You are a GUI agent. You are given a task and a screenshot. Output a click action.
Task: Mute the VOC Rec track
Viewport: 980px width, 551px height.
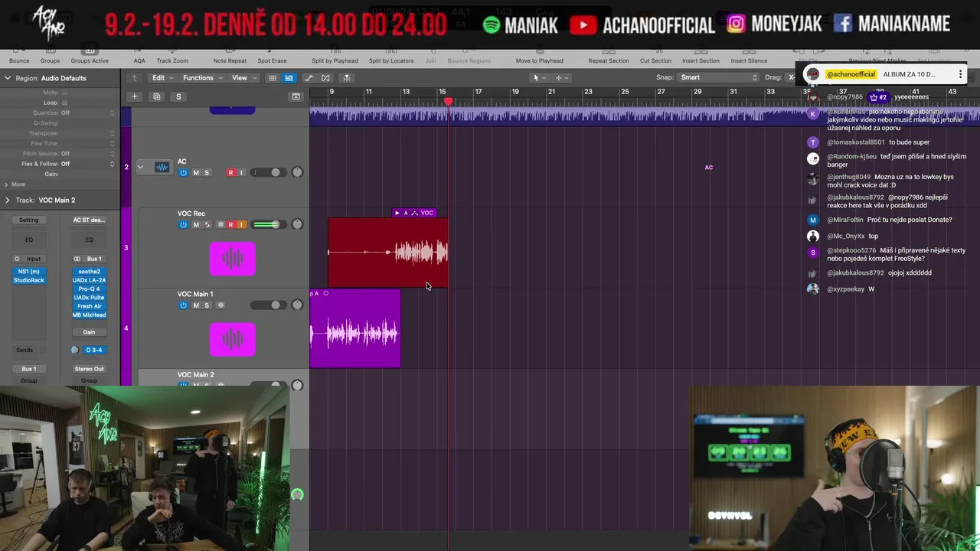tap(196, 225)
